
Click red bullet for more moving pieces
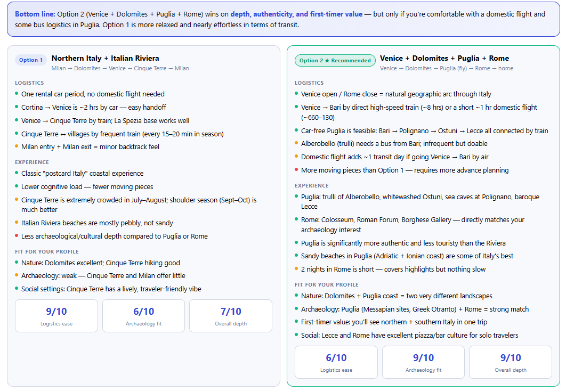coord(296,169)
